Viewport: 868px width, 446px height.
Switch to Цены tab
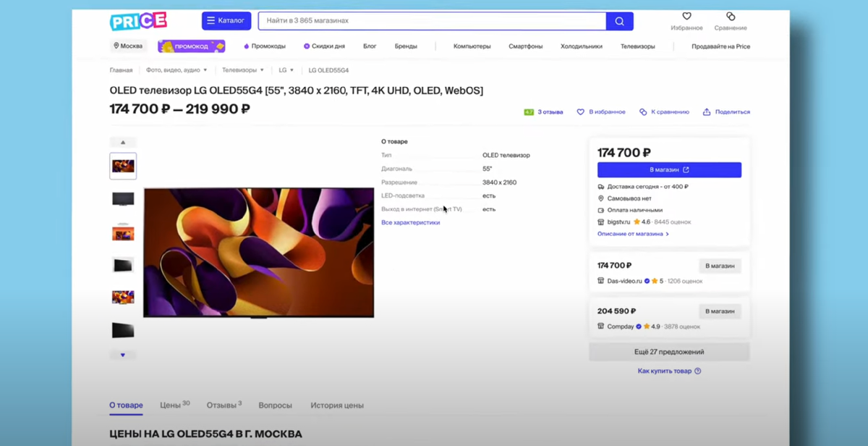(174, 405)
